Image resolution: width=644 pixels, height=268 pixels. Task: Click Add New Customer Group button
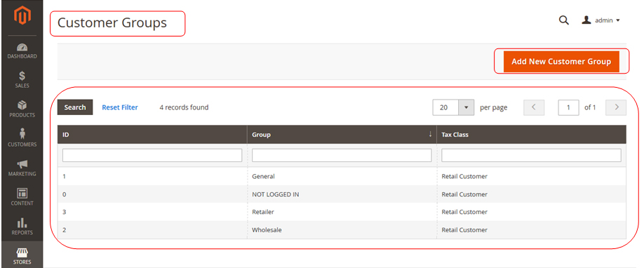[561, 62]
